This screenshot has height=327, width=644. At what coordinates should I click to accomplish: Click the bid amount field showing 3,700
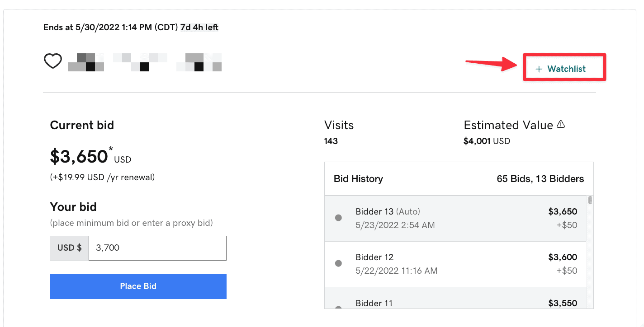click(x=157, y=248)
